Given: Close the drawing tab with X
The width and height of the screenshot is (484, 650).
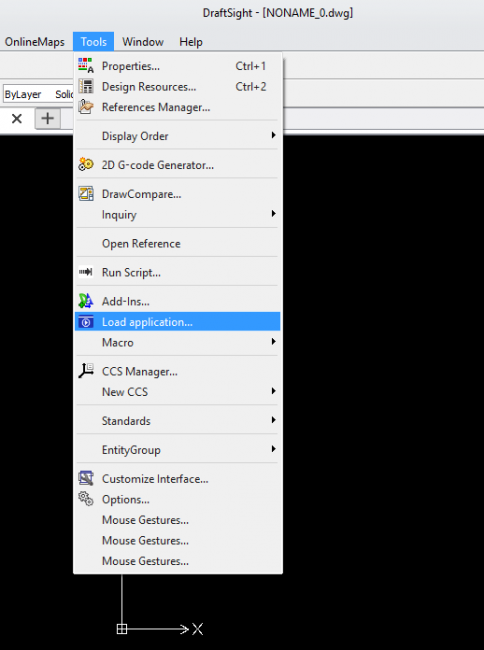Looking at the screenshot, I should click(17, 119).
